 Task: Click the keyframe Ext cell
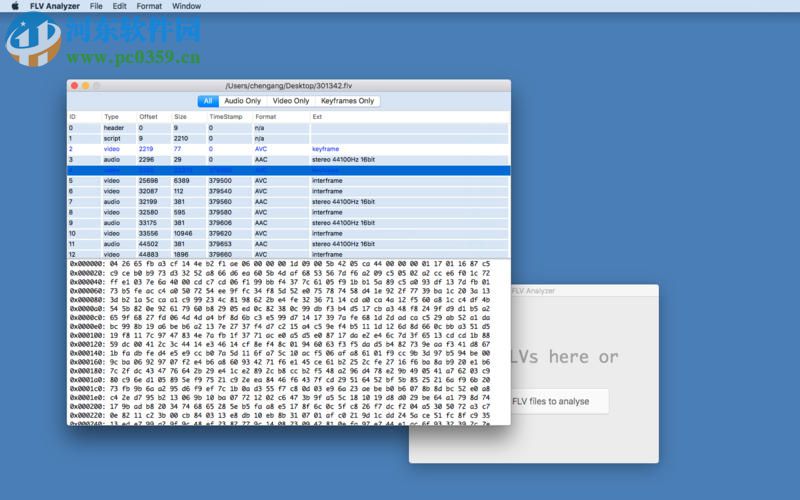coord(326,149)
